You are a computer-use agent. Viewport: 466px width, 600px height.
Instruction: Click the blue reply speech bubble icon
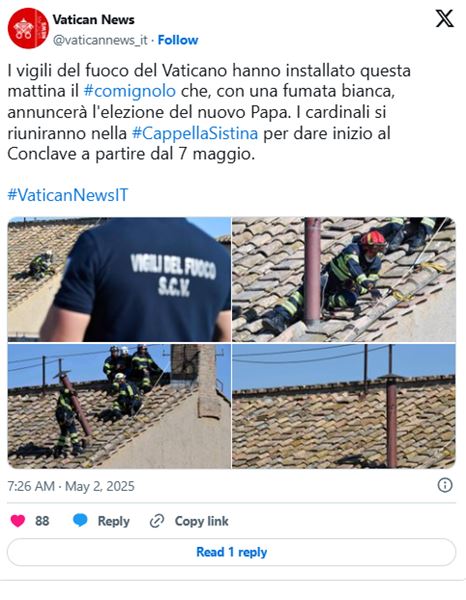(x=80, y=521)
